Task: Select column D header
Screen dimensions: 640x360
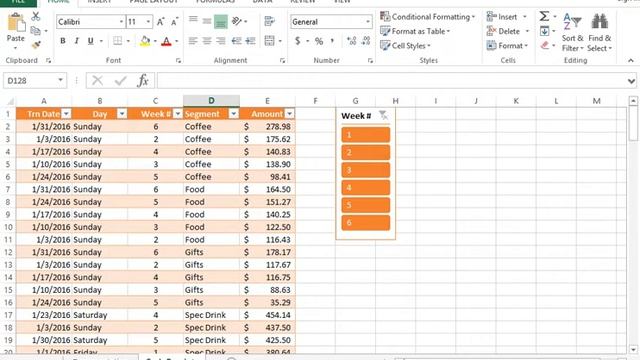Action: [211, 100]
